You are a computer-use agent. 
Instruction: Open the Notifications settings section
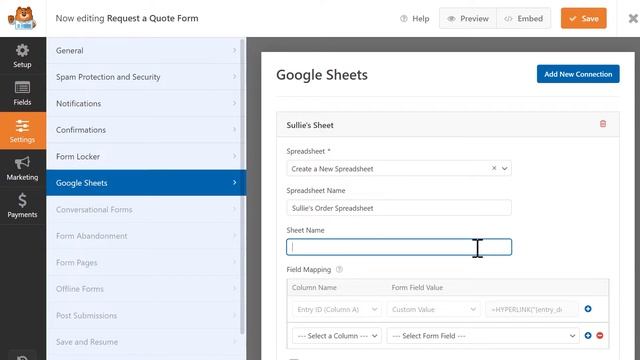[146, 103]
